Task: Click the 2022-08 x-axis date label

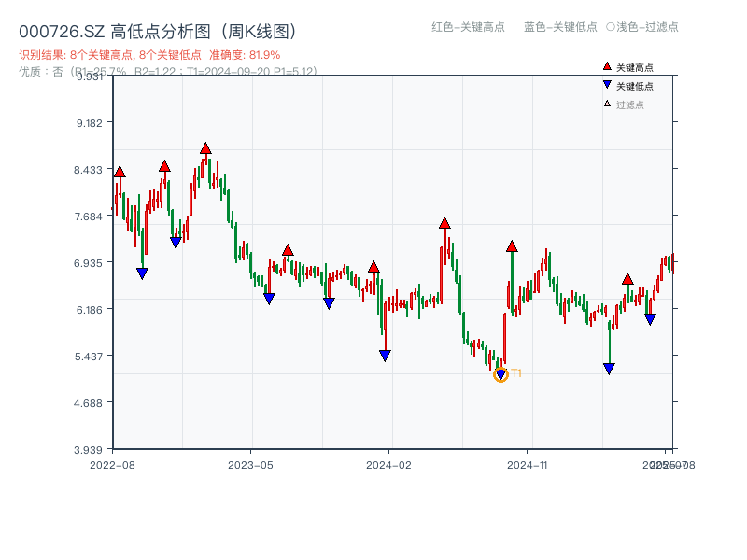Action: pos(112,465)
